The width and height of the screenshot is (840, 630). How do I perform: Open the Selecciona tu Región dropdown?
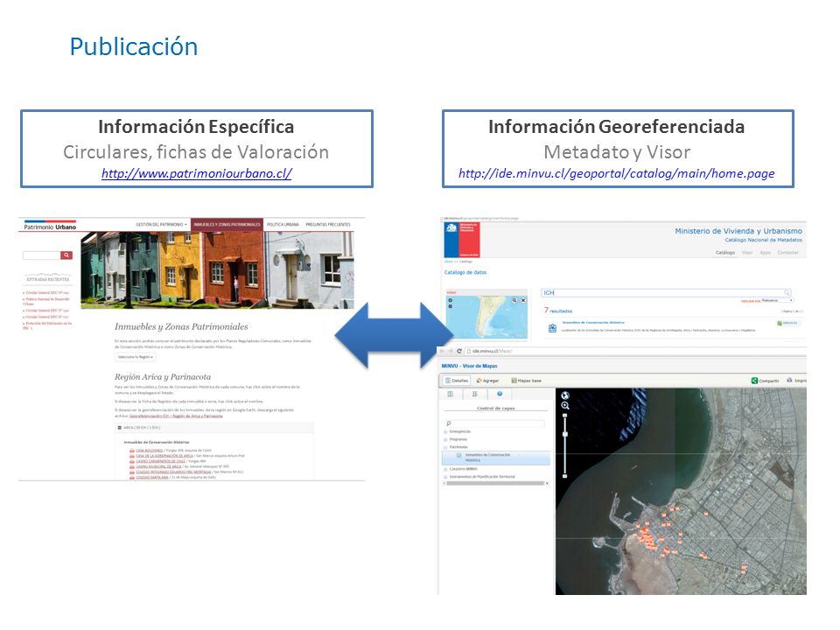click(135, 357)
